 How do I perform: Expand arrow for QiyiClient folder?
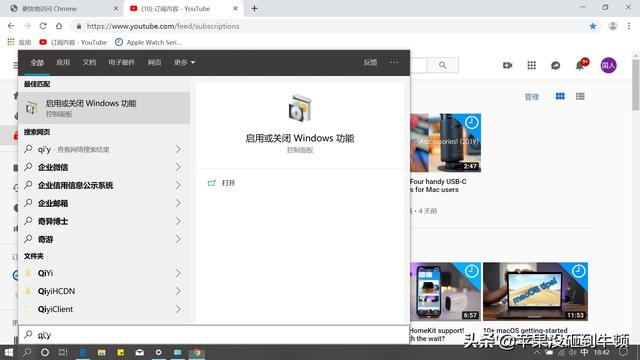click(x=178, y=309)
